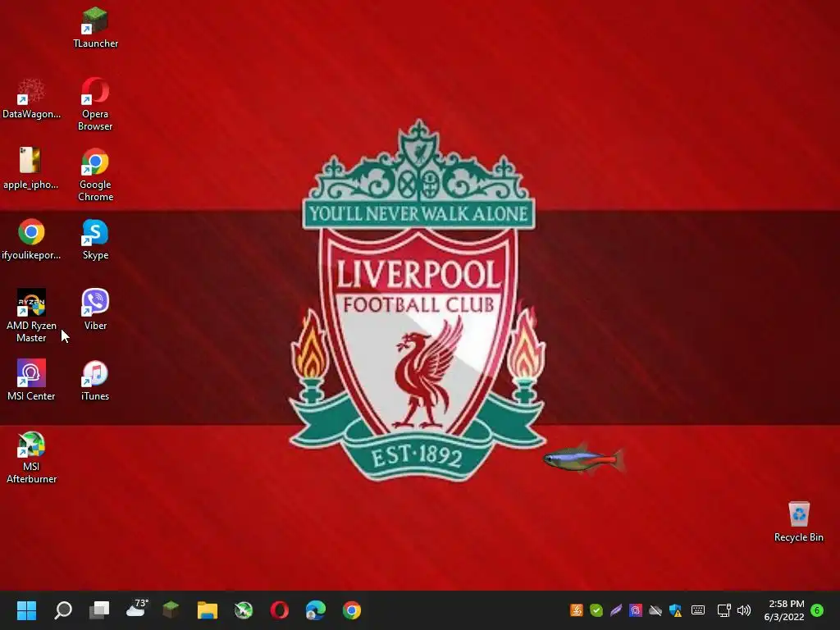Open the MSI Center tray icon
This screenshot has width=840, height=630.
pyautogui.click(x=636, y=610)
